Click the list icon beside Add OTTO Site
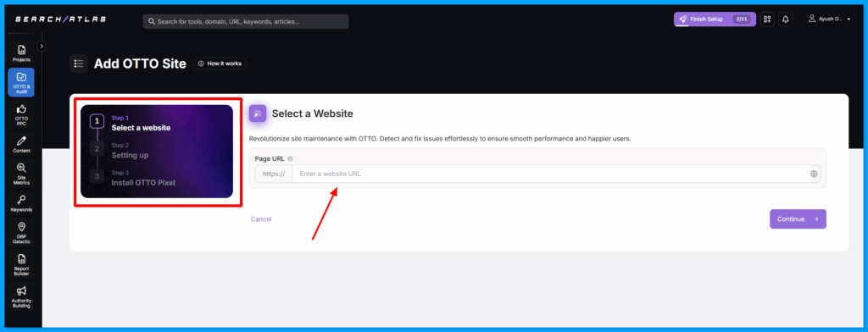 coord(79,64)
